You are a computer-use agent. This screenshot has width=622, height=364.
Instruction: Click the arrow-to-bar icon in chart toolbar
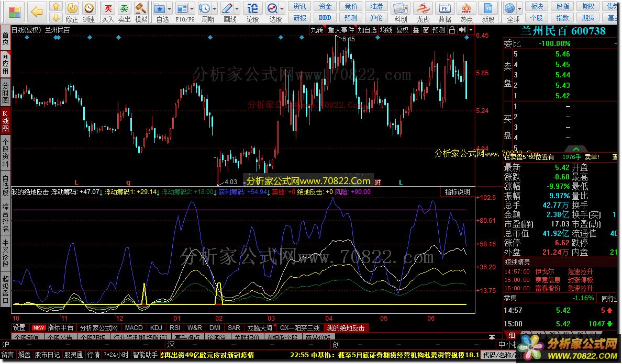[x=462, y=30]
